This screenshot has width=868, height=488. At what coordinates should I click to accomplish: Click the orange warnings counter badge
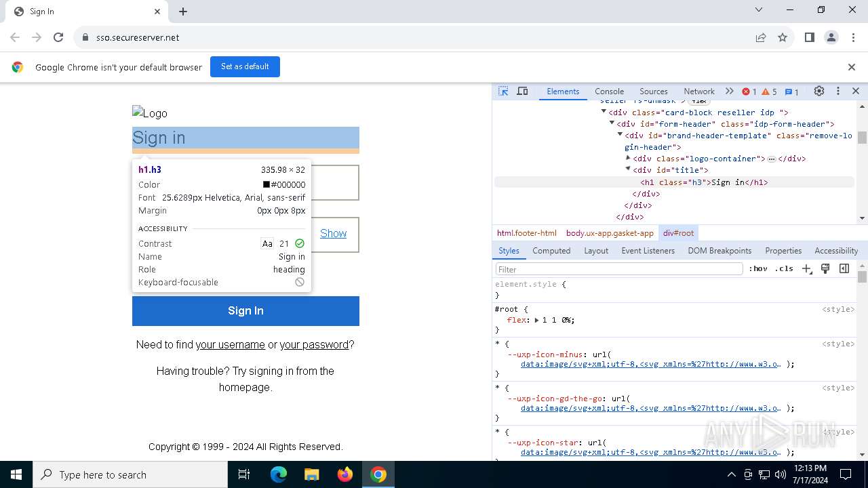(x=770, y=91)
